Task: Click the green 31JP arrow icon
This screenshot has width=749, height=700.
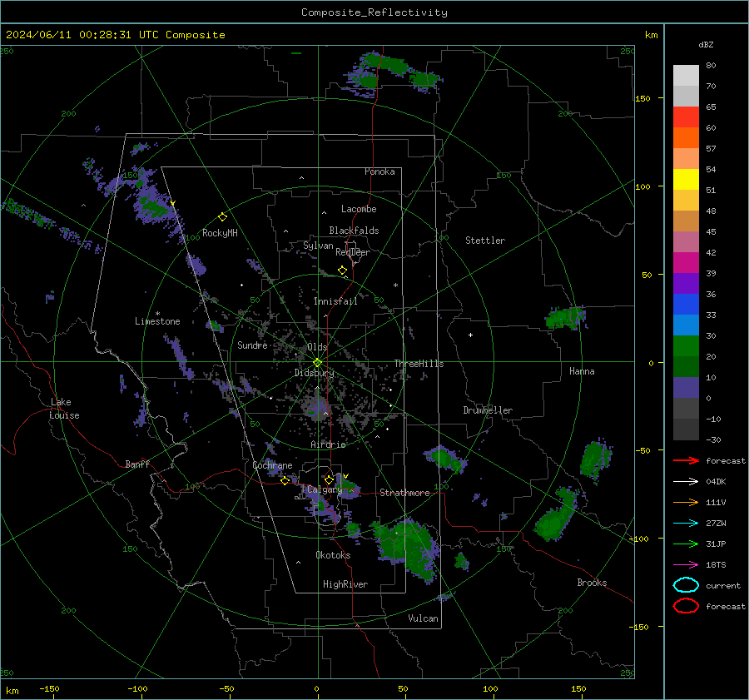Action: tap(686, 544)
